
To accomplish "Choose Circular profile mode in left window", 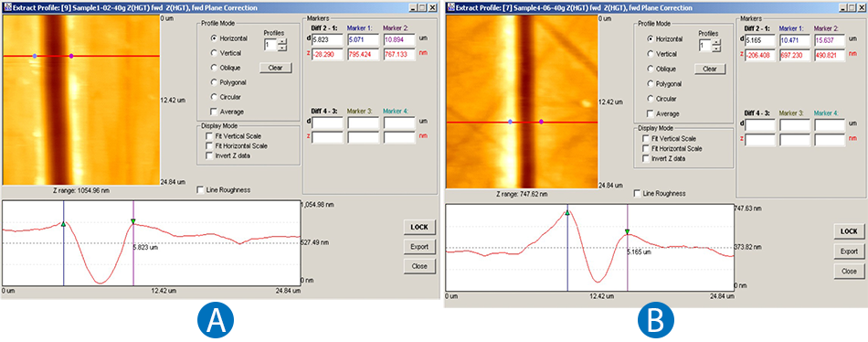I will point(215,96).
